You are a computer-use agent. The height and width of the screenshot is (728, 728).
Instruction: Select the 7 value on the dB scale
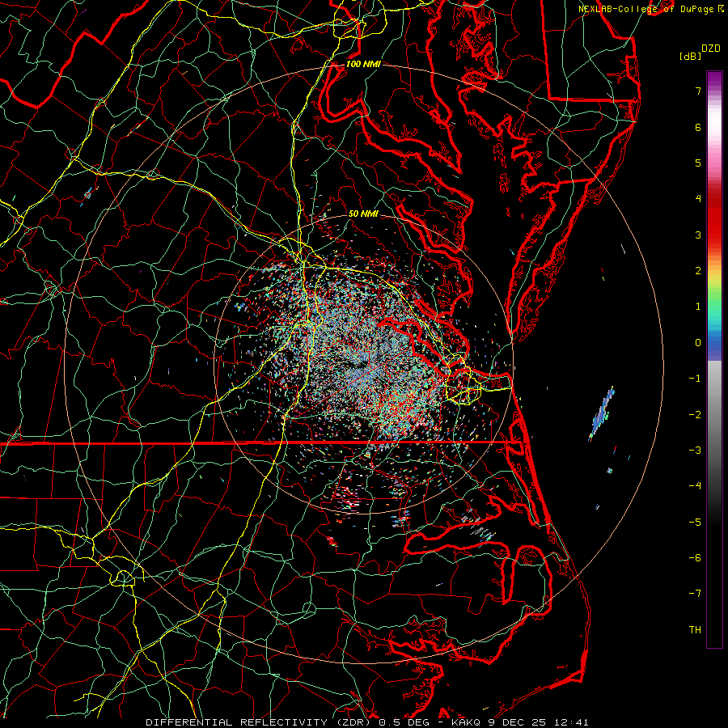pos(698,91)
